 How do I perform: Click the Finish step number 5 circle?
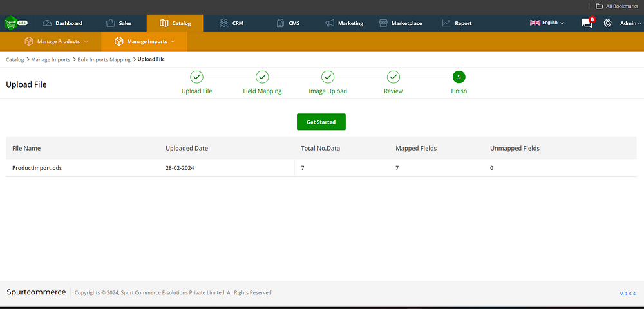(459, 77)
